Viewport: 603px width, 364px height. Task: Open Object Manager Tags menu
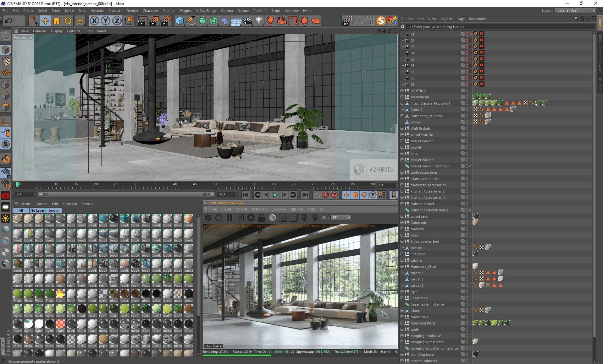[x=461, y=19]
